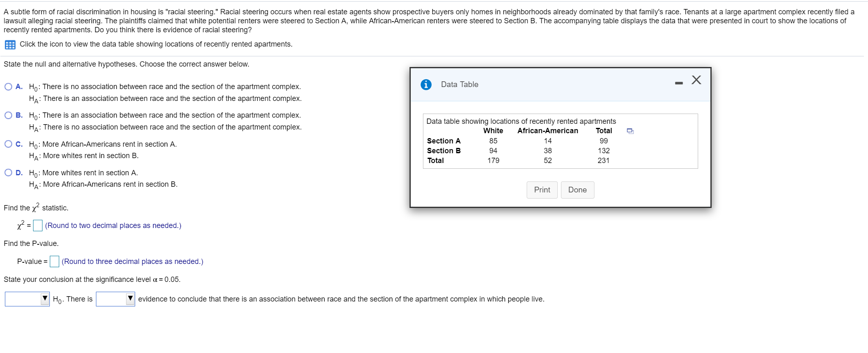Screen dimensions: 868x353
Task: Click the African-American total 52
Action: pos(548,161)
